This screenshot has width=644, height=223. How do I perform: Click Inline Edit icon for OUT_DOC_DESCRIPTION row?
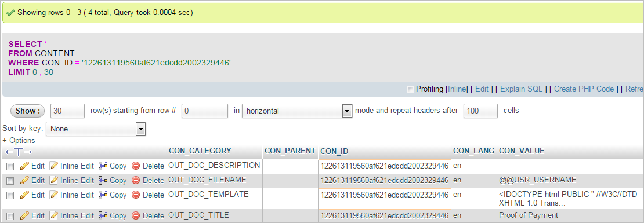coord(53,166)
